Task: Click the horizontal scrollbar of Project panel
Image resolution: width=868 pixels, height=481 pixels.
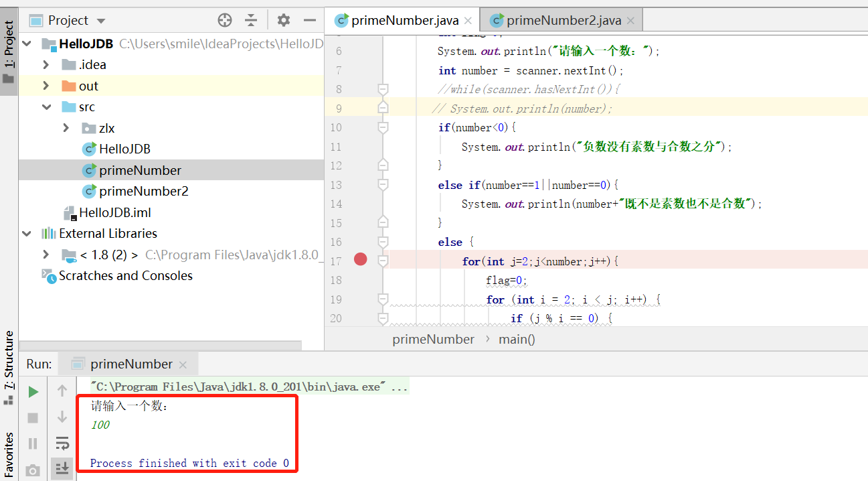Action: click(x=161, y=345)
